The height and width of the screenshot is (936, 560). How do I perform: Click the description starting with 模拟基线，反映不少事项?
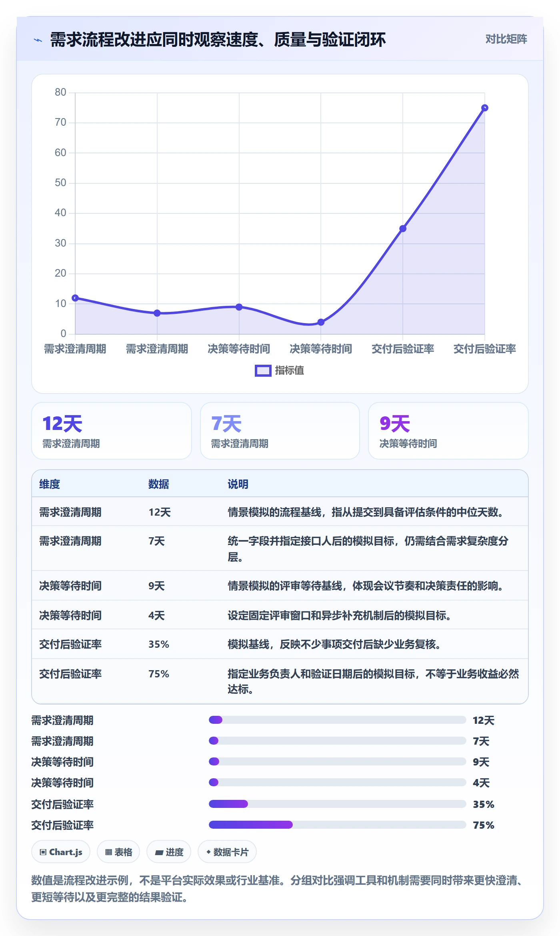[334, 644]
